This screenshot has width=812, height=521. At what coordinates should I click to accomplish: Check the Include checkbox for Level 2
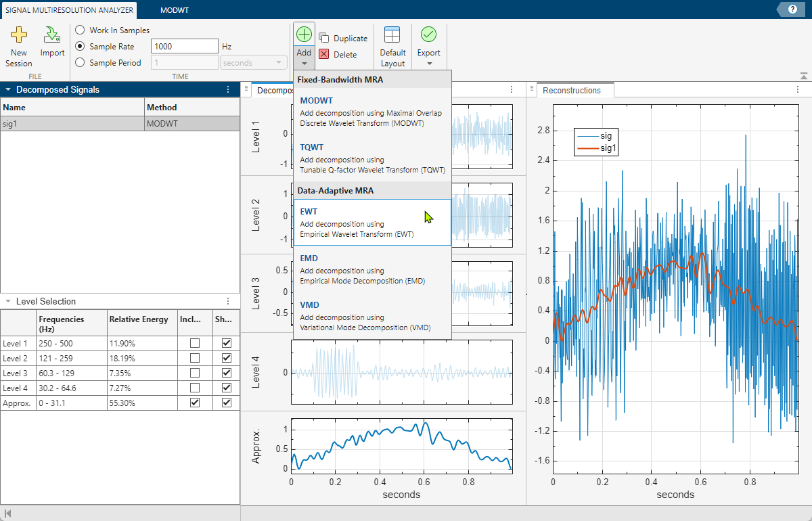pyautogui.click(x=194, y=358)
